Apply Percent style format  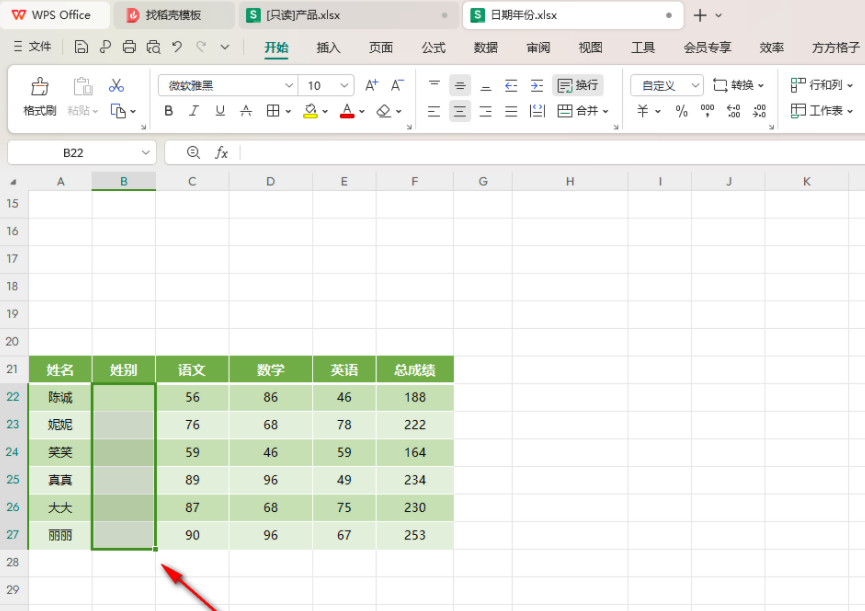681,111
